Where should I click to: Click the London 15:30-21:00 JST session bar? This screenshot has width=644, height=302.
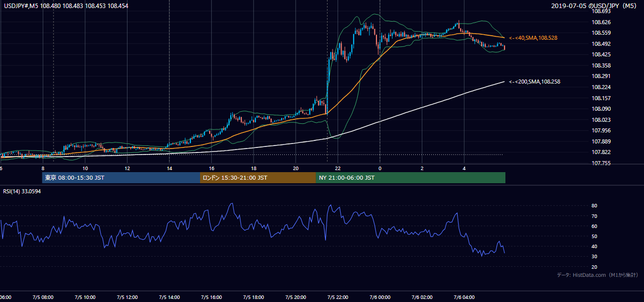[258, 178]
